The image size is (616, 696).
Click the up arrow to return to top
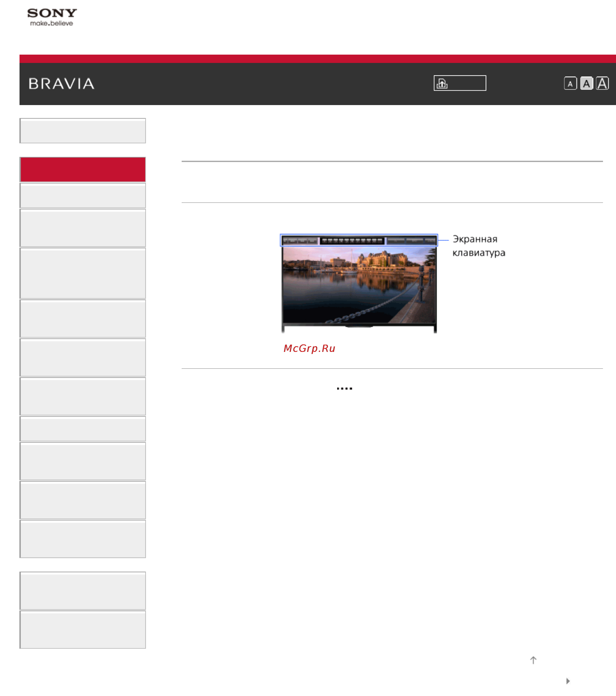click(x=533, y=660)
